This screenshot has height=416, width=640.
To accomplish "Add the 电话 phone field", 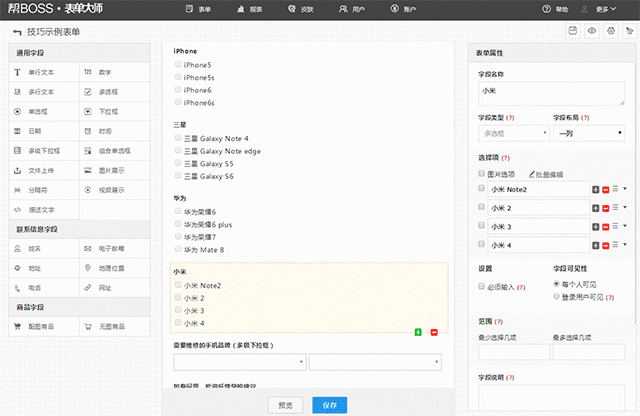I will pyautogui.click(x=44, y=288).
